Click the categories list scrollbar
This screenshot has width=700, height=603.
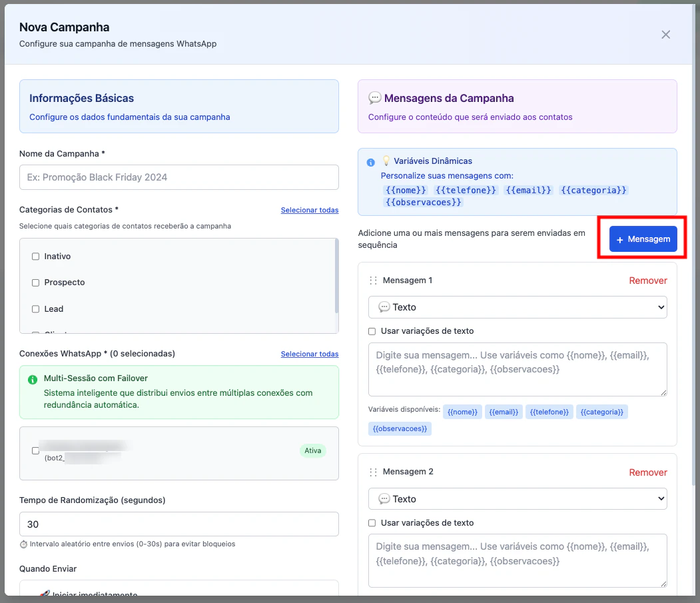(x=336, y=276)
